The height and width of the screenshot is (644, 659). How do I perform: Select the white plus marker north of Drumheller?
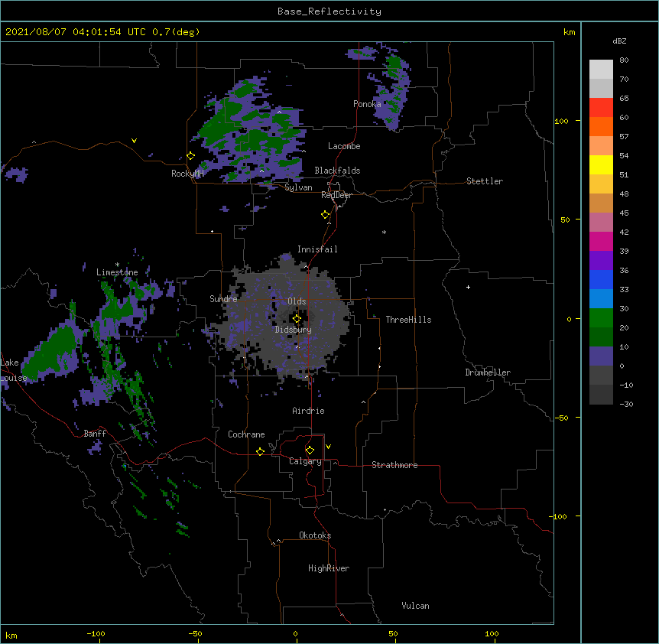tap(468, 287)
